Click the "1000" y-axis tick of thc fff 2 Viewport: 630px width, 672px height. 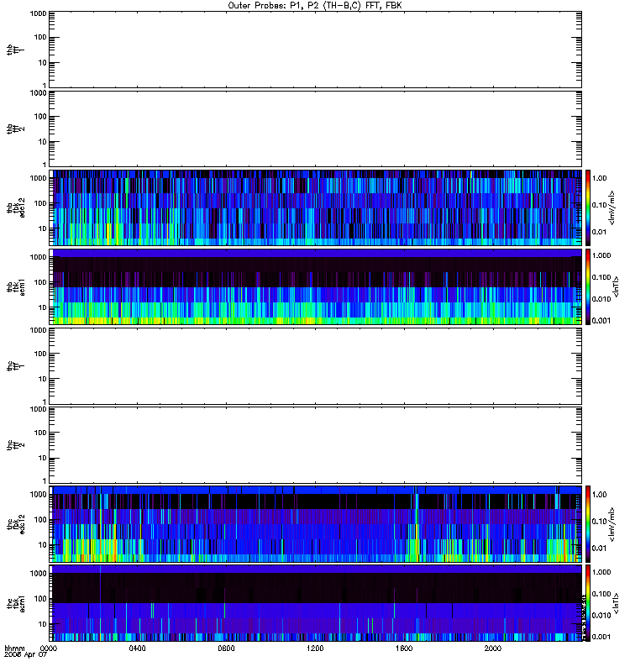point(38,409)
